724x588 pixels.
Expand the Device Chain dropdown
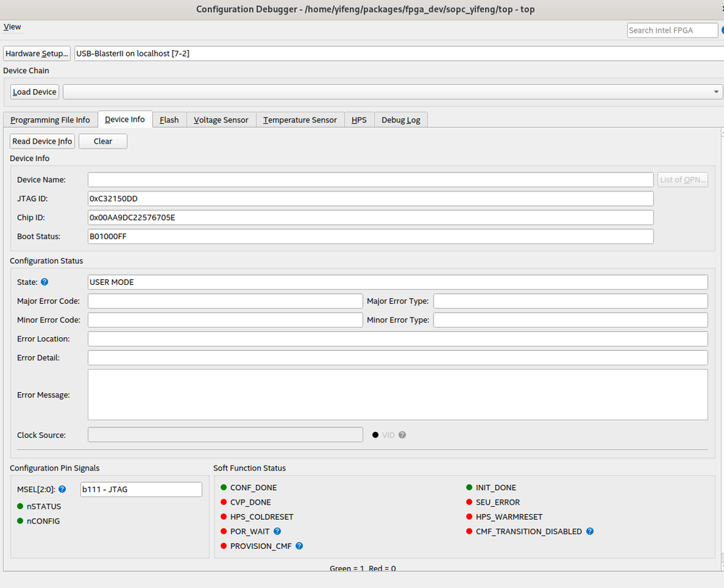pos(717,92)
